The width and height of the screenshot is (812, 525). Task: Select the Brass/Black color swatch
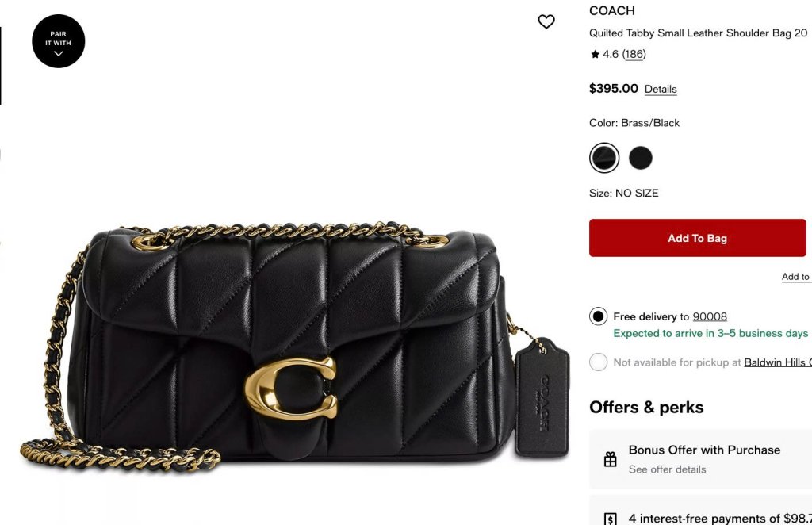(603, 158)
